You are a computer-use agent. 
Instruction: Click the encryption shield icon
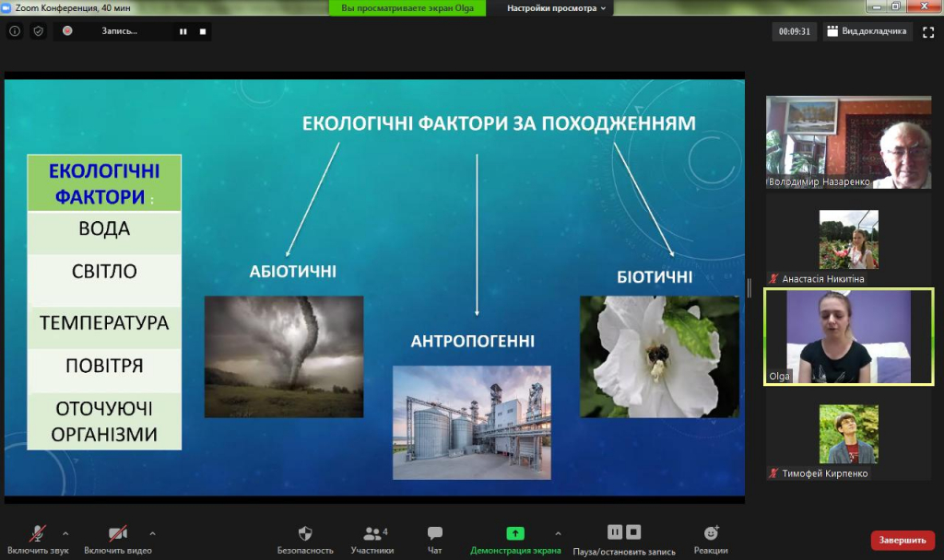tap(38, 30)
